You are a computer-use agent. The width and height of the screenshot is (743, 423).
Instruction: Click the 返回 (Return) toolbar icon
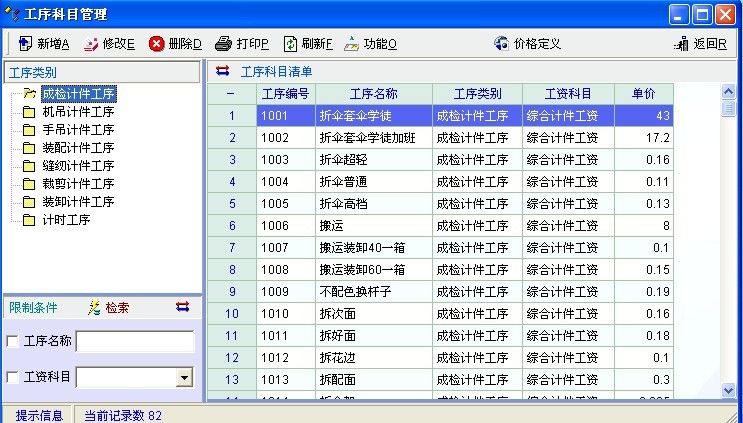coord(683,44)
